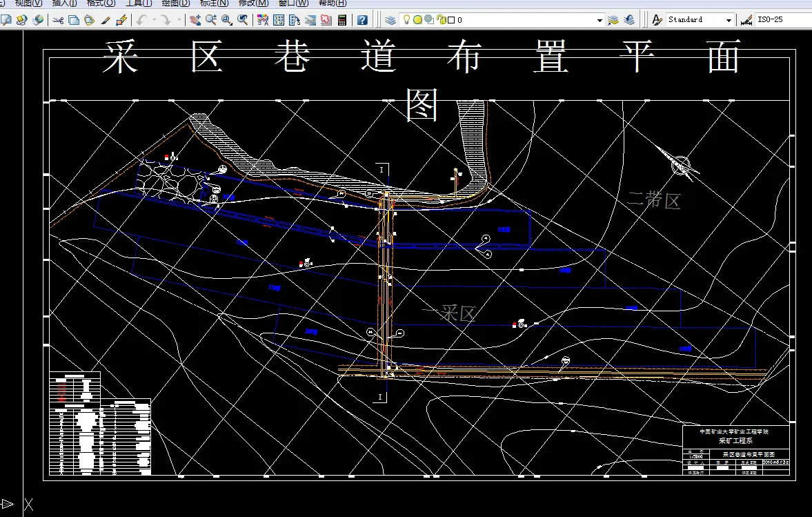This screenshot has width=812, height=517.
Task: Open the Tool Palettes window icon
Action: tap(295, 20)
